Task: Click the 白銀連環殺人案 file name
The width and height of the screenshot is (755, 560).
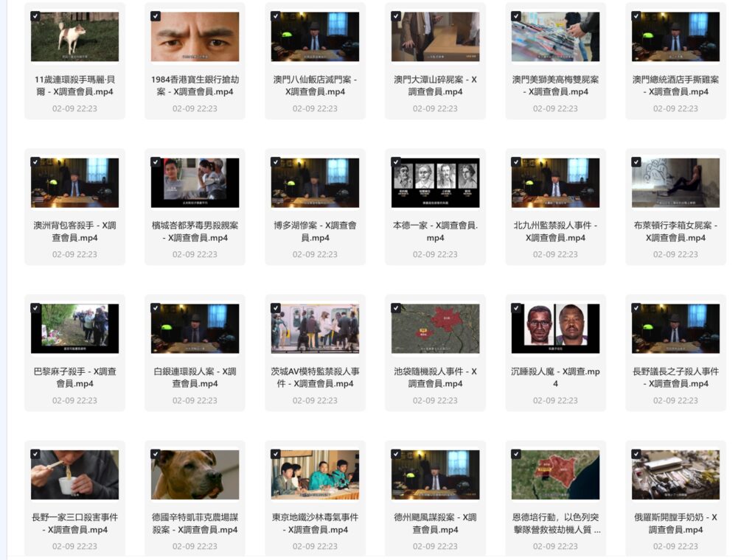Action: pyautogui.click(x=195, y=377)
